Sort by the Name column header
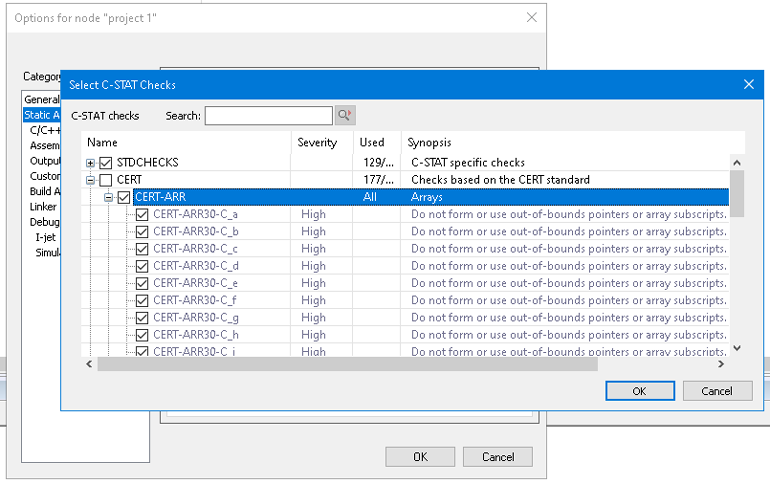Image resolution: width=770 pixels, height=484 pixels. 186,143
